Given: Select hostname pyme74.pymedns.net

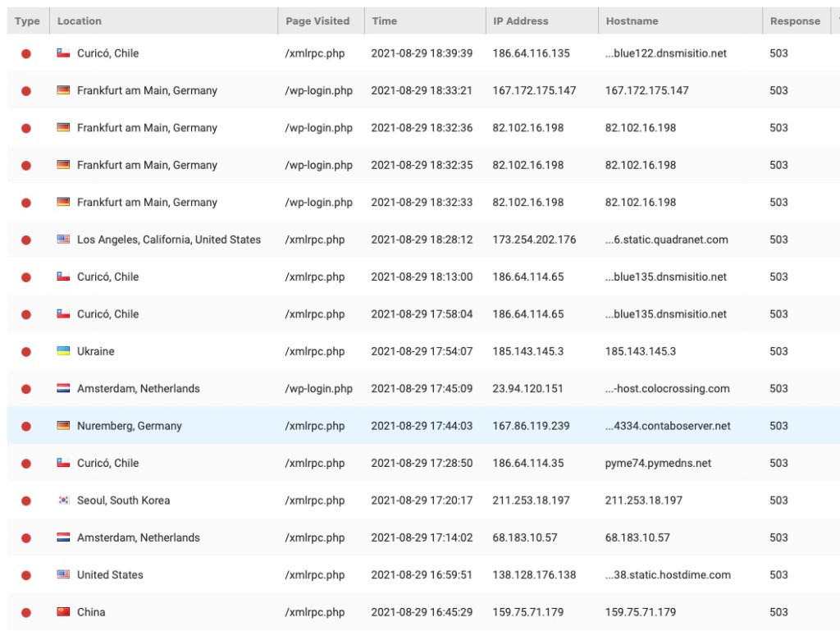Looking at the screenshot, I should pos(658,463).
